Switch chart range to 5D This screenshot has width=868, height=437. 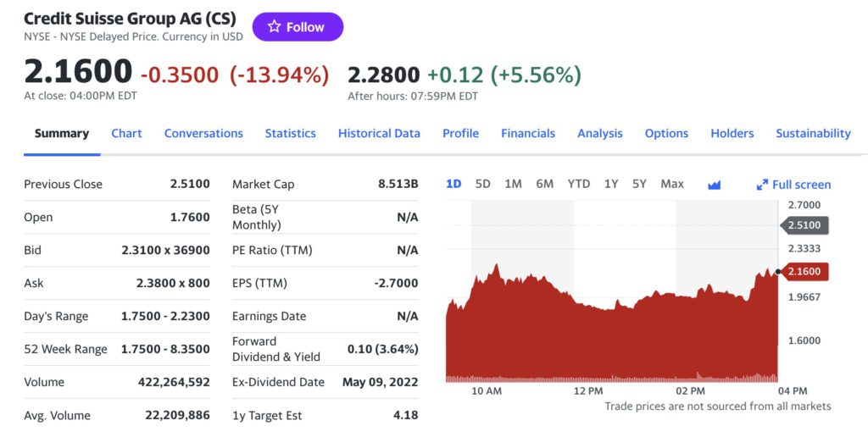pyautogui.click(x=483, y=184)
